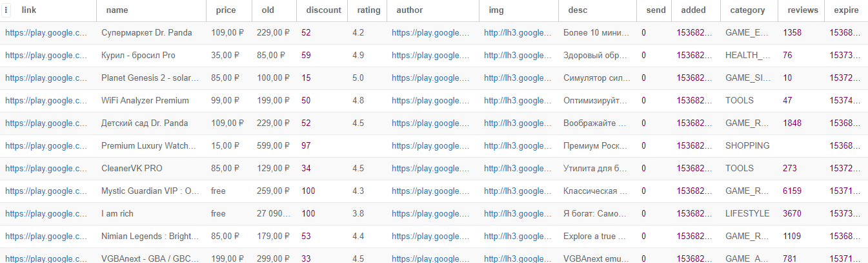
Task: Open link for Супермаркет Dr. Panda row
Action: [46, 33]
